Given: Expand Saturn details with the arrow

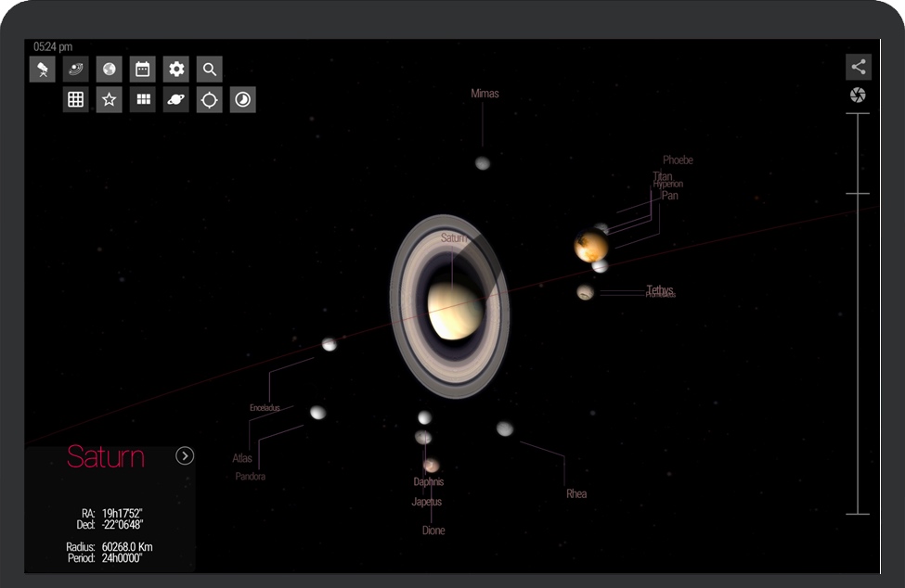Looking at the screenshot, I should (185, 456).
